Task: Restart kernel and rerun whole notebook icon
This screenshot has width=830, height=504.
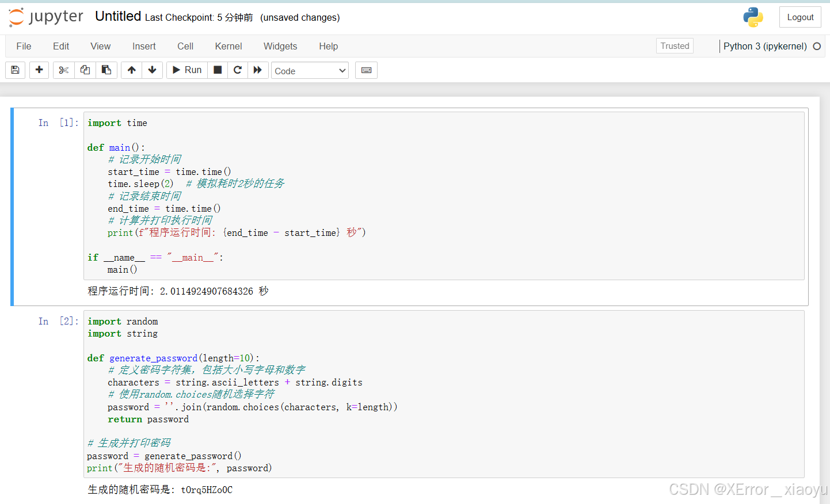Action: pos(258,70)
